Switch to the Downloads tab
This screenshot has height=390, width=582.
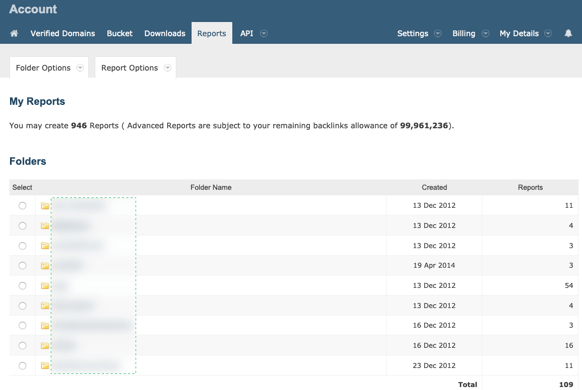pyautogui.click(x=165, y=33)
